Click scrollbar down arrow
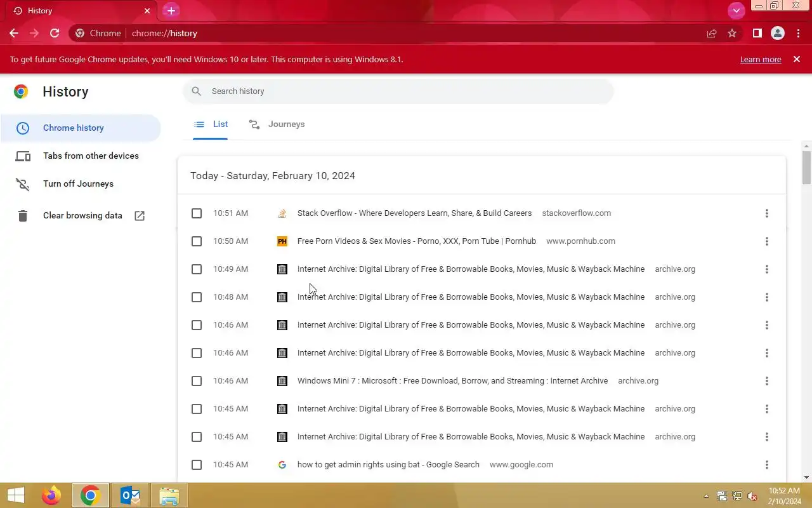The width and height of the screenshot is (812, 508). coord(807,478)
